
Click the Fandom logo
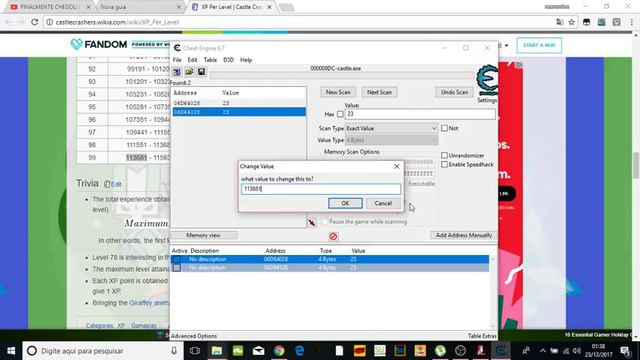[98, 44]
